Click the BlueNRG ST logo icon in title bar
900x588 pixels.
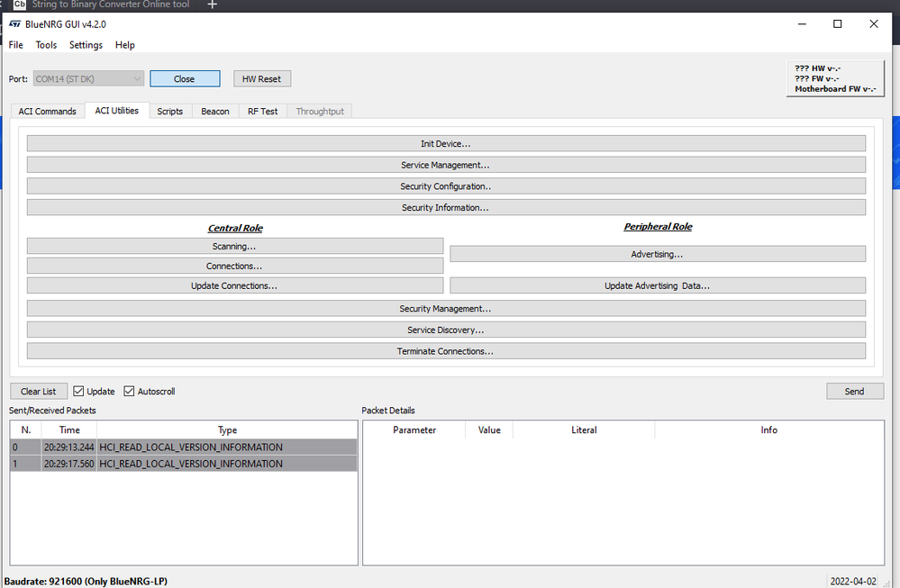[15, 24]
